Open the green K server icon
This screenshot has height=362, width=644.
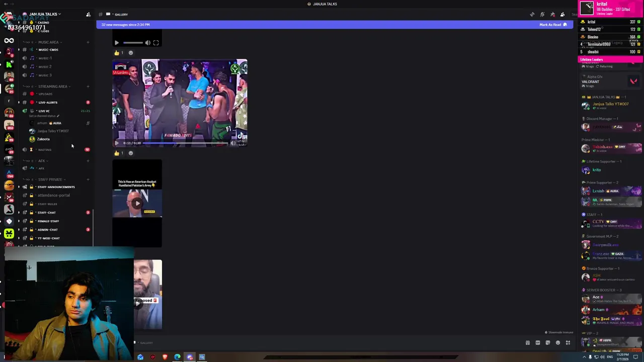(9, 64)
